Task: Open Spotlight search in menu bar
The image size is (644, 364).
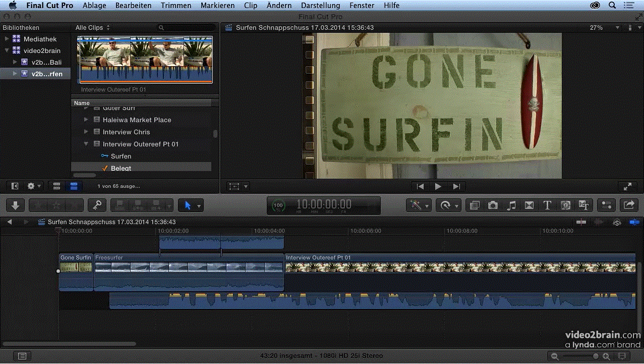Action: pyautogui.click(x=612, y=6)
